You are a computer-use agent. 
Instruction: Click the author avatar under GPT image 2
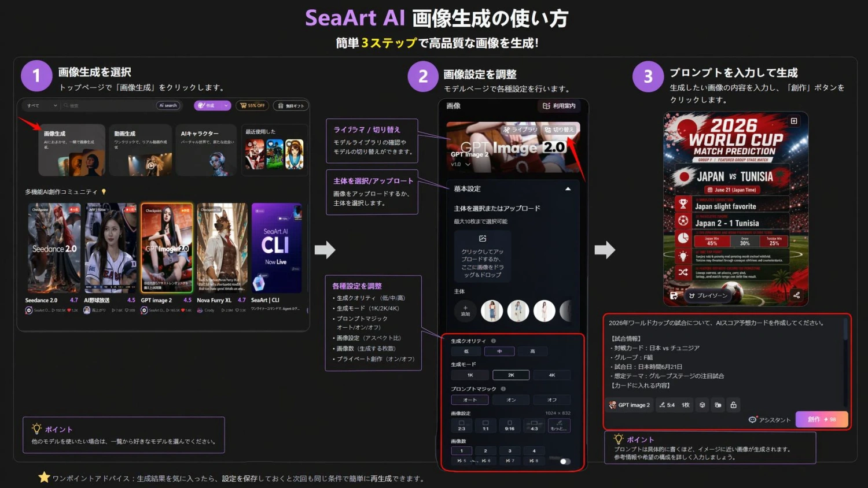pyautogui.click(x=144, y=310)
